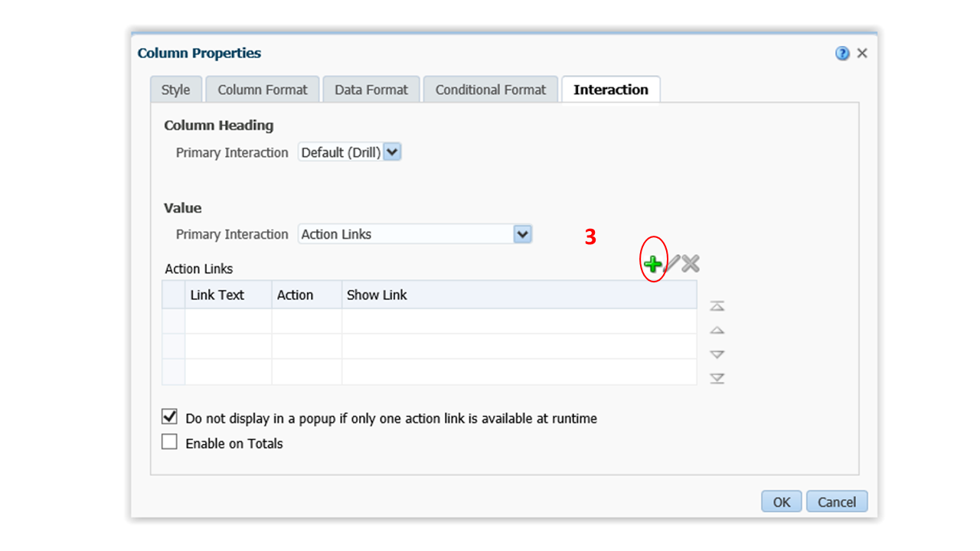Dismiss dialog with Cancel button
This screenshot has width=980, height=551.
point(837,502)
